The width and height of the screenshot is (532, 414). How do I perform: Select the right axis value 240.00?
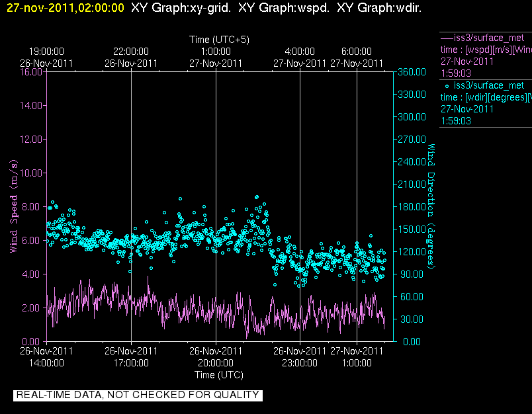click(x=412, y=161)
